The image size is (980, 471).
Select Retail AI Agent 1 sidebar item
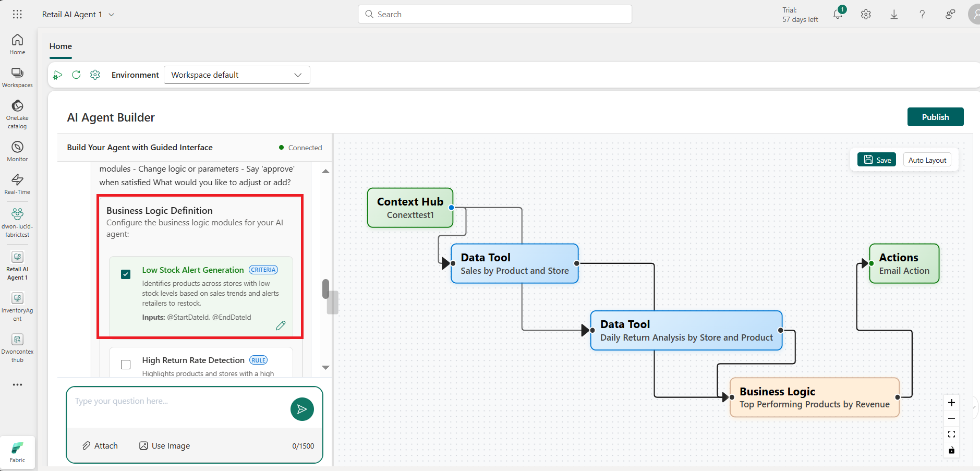(x=17, y=265)
